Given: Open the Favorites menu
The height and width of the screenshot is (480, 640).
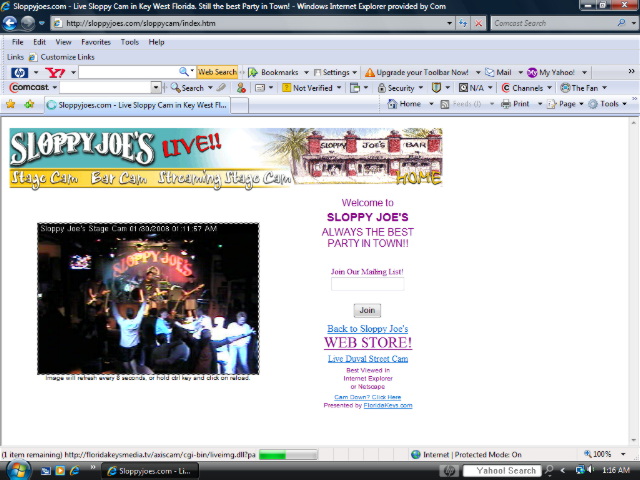Looking at the screenshot, I should pyautogui.click(x=96, y=42).
